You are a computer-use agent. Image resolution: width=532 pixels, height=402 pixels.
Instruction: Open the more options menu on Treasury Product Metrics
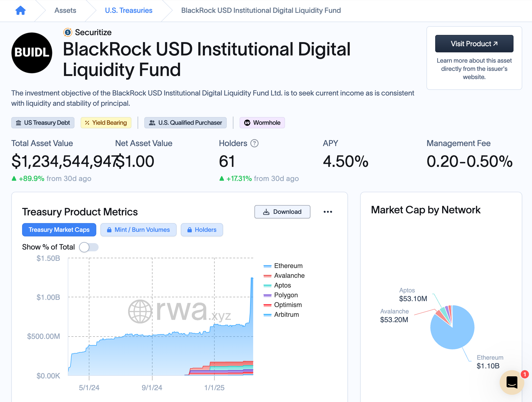coord(328,212)
